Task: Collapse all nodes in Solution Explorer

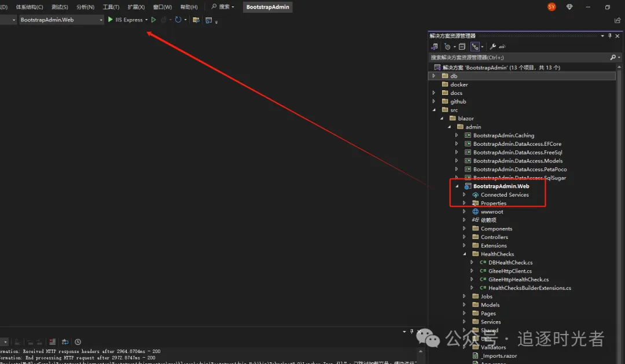Action: click(x=462, y=47)
